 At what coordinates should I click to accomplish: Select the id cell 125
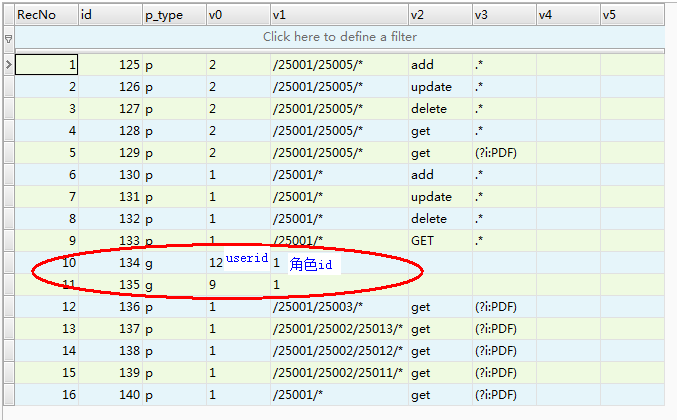click(111, 65)
